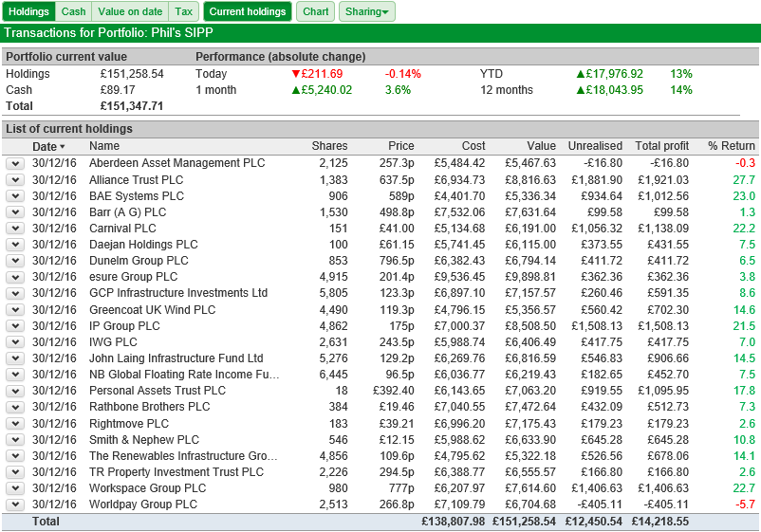
Task: Sort by the Shares column header
Action: click(329, 146)
